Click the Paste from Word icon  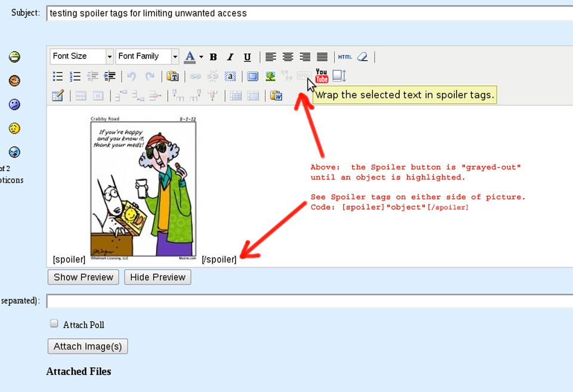(276, 95)
